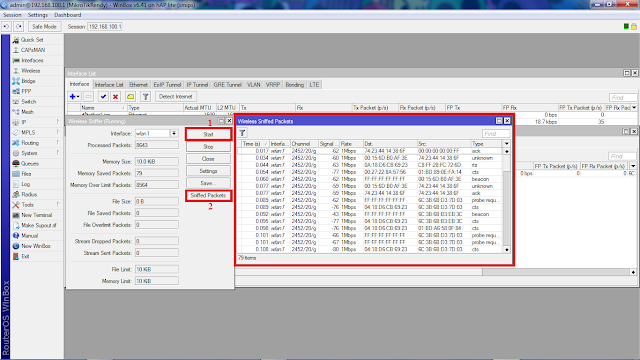Click filter funnel in Sniffed Packets window
This screenshot has height=360, width=640.
coord(242,133)
